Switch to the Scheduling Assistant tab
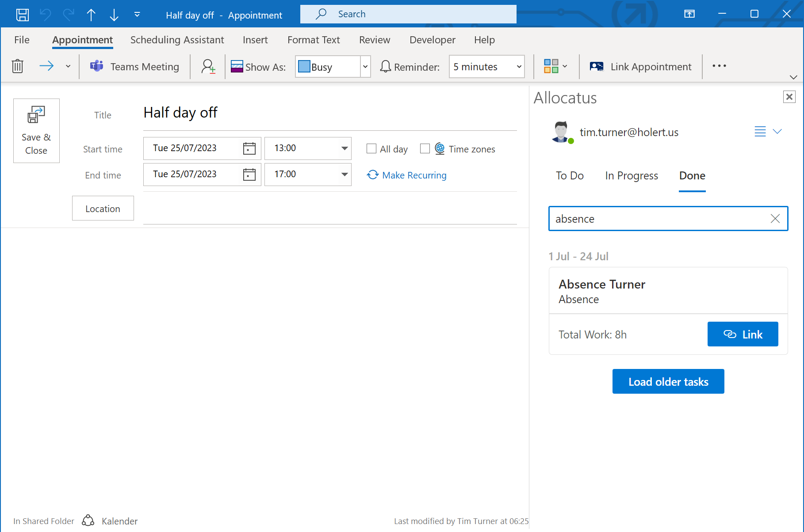 [177, 40]
